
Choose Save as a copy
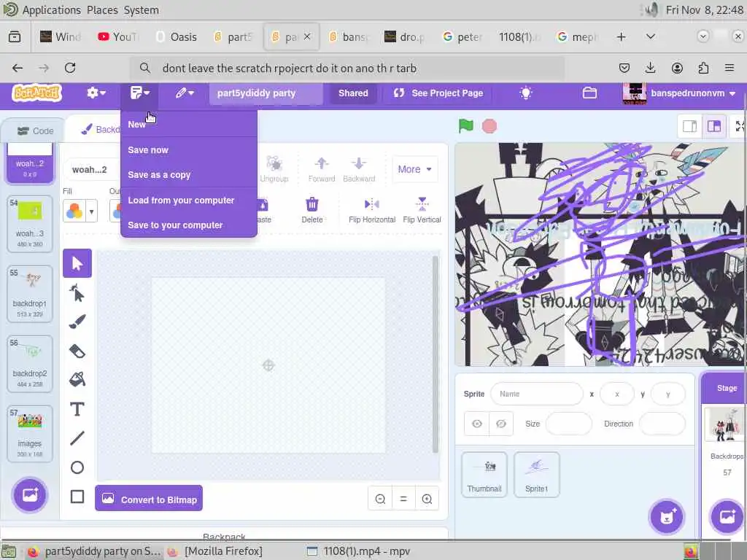click(x=189, y=175)
